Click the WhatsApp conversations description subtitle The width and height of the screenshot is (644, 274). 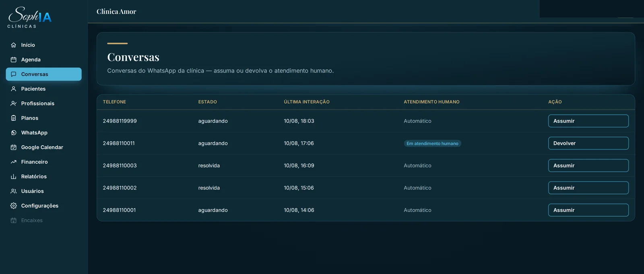click(221, 71)
